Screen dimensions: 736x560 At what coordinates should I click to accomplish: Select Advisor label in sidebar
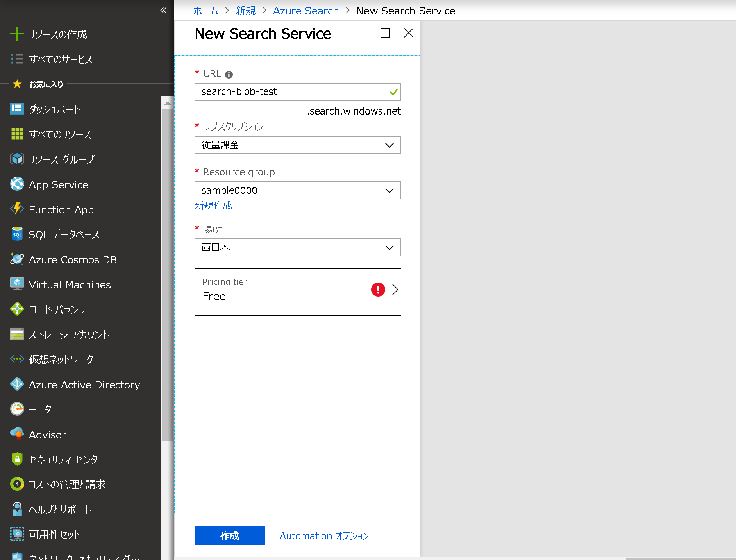[x=48, y=435]
